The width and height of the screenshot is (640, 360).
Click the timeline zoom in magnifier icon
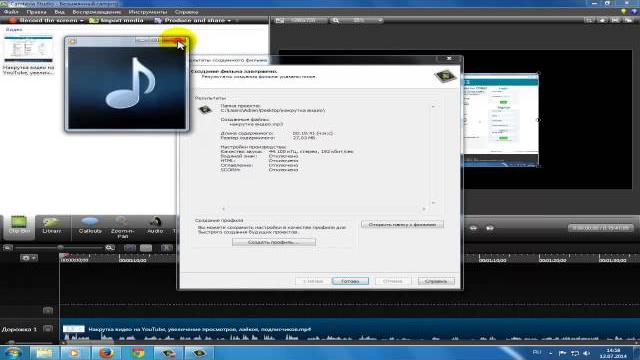coord(109,248)
